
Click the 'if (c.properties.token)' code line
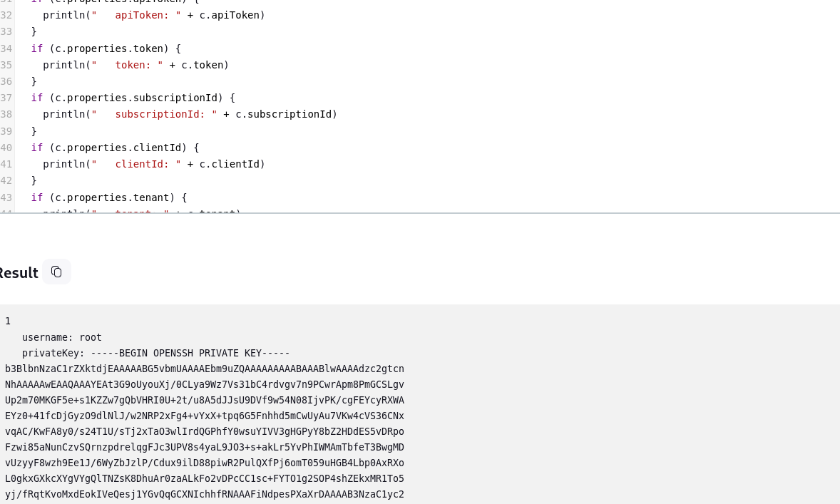[x=106, y=48]
